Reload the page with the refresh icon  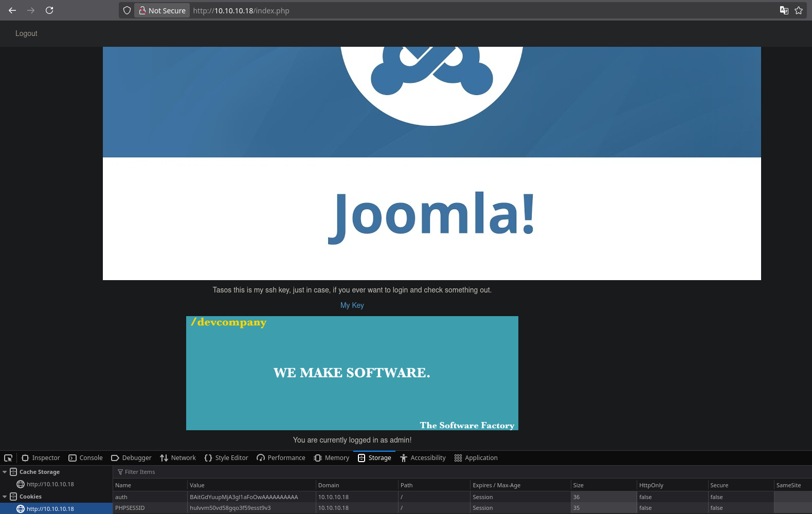point(49,10)
